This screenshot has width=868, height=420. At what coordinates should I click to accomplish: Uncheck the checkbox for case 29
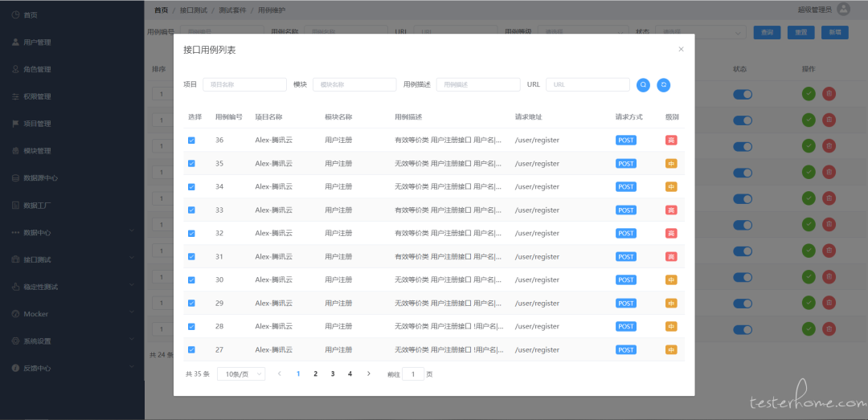(x=191, y=304)
